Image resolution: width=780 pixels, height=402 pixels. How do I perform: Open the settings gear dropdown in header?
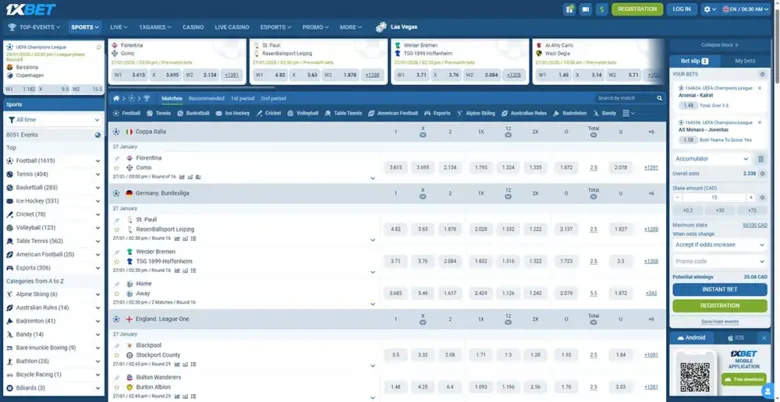tap(709, 9)
